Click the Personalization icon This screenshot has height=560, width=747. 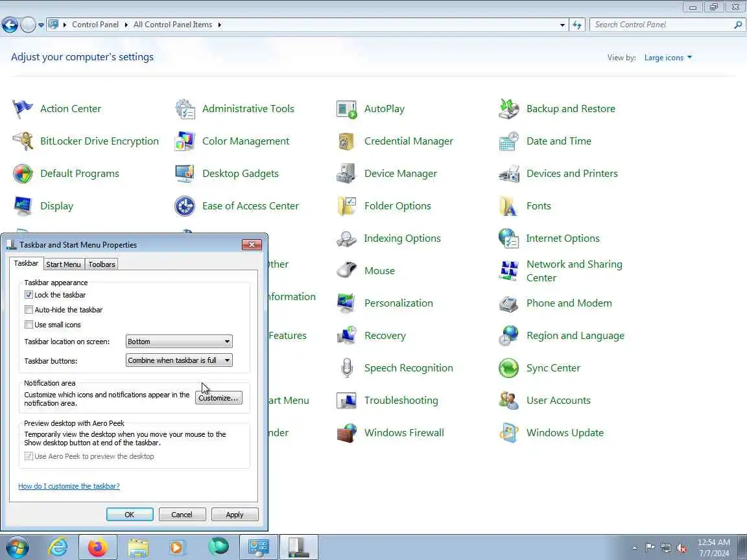coord(346,303)
